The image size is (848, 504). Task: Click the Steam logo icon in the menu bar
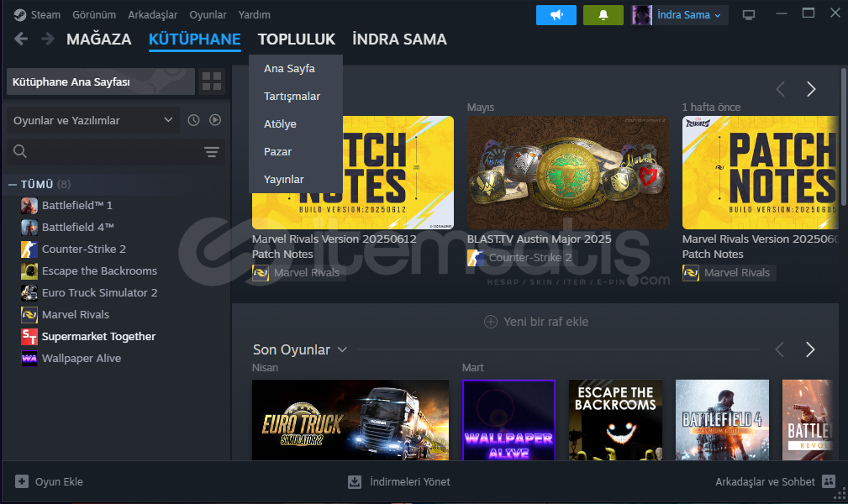coord(20,14)
